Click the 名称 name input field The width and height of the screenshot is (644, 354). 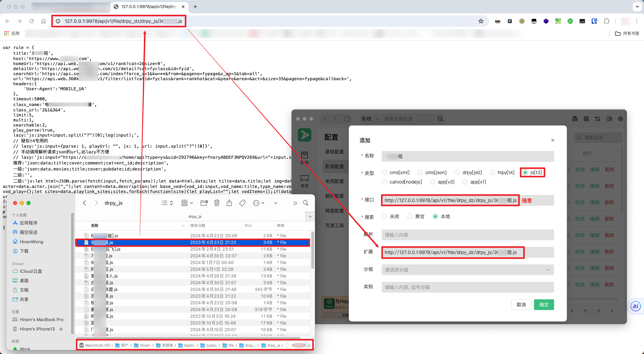click(x=468, y=156)
